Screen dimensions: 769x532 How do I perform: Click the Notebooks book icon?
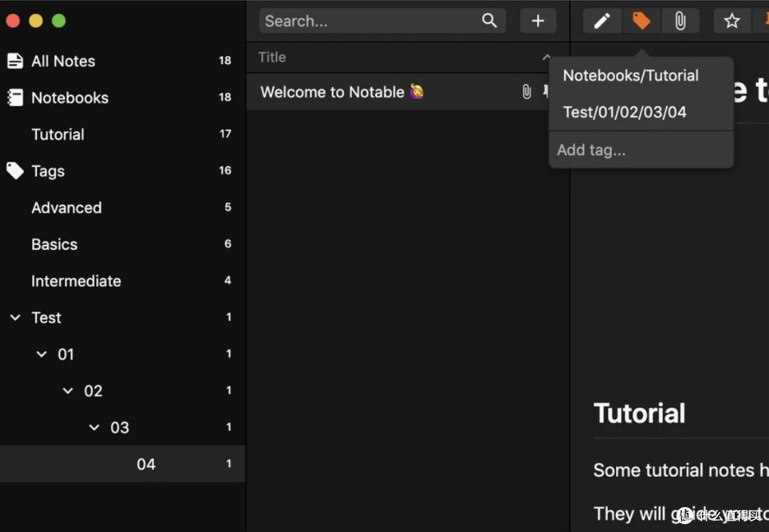(15, 98)
